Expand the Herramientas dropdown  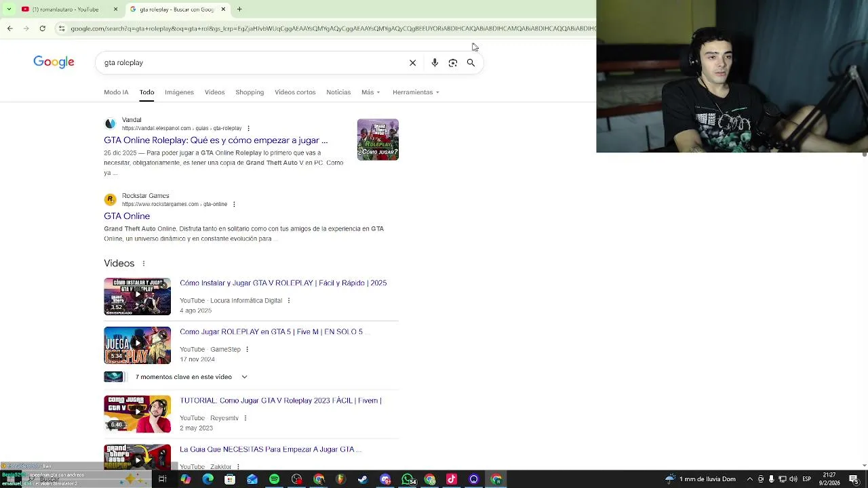(x=416, y=92)
